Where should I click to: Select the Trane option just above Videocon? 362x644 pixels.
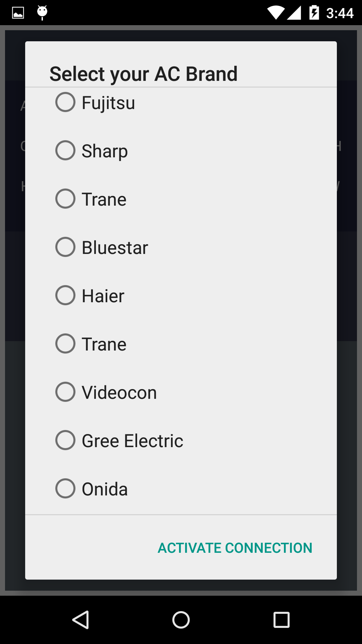(x=65, y=344)
